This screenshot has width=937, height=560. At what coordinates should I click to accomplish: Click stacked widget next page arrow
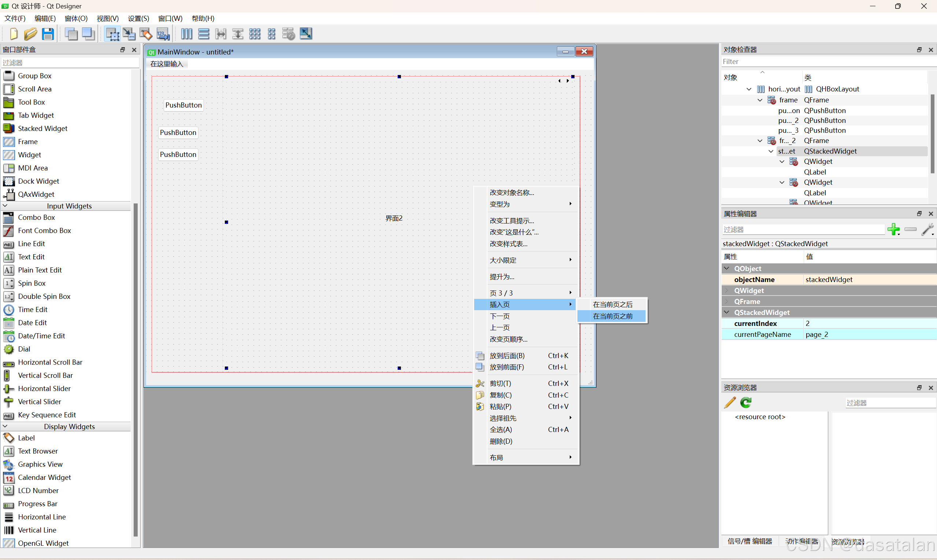pyautogui.click(x=568, y=81)
